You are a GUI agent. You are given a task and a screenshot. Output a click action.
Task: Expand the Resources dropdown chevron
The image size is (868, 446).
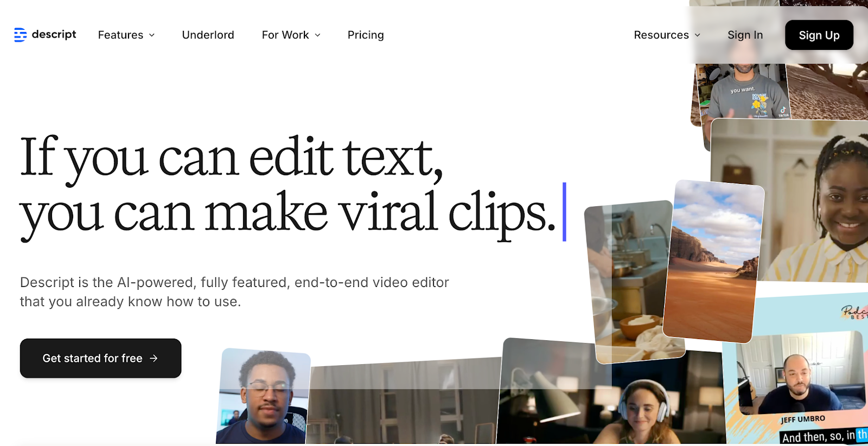[x=697, y=35]
